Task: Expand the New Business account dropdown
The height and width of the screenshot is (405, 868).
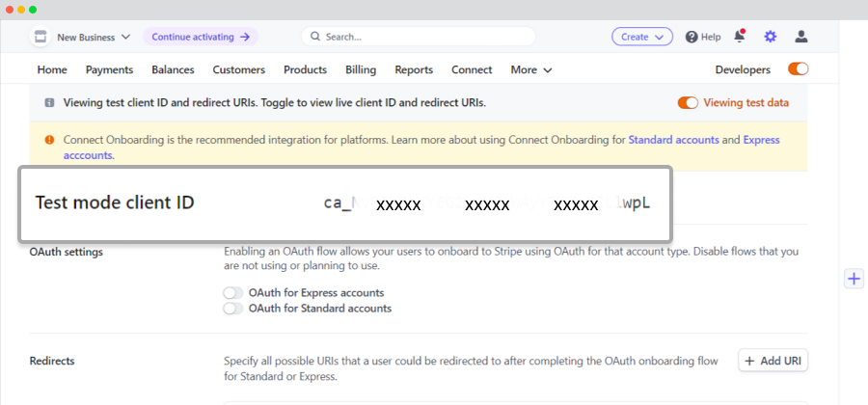Action: (125, 37)
